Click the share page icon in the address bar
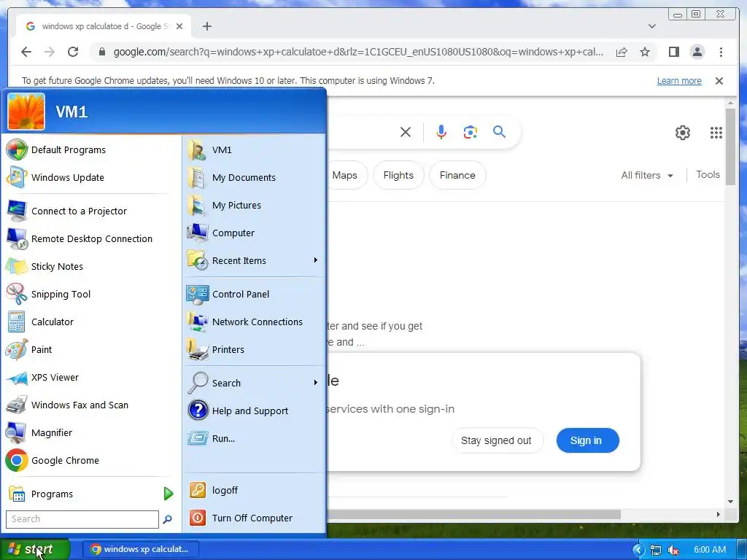The width and height of the screenshot is (747, 560). tap(622, 52)
